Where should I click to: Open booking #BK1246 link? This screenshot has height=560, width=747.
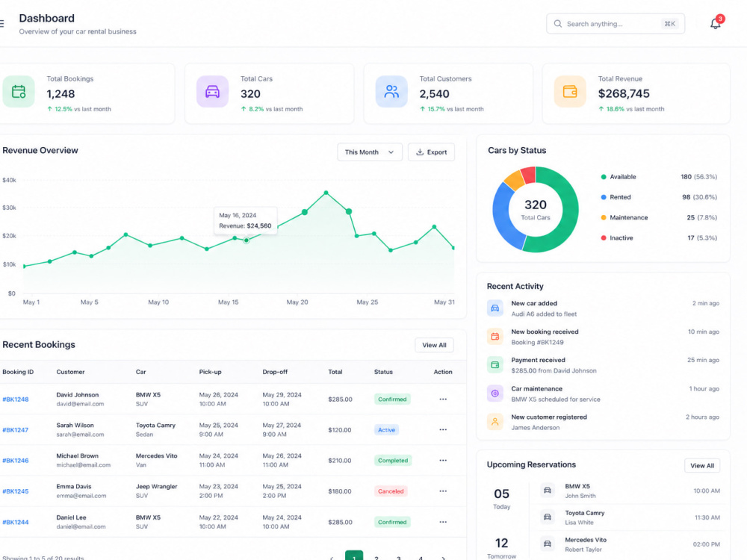coord(15,461)
